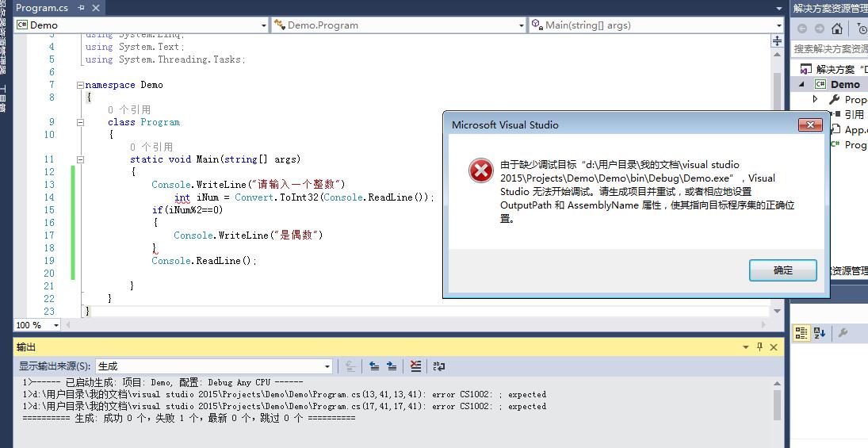Click the output panel scrollbar up arrow
This screenshot has width=868, height=448.
tap(777, 383)
